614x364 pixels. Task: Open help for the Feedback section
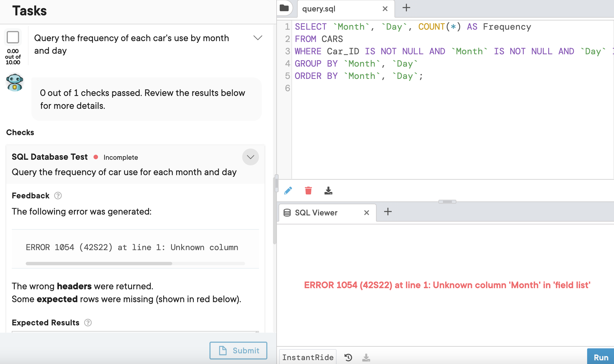point(58,196)
